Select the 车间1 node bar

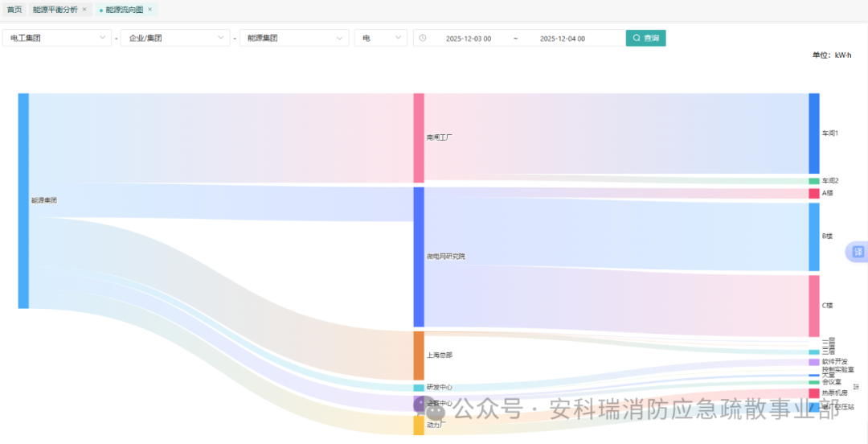[813, 134]
